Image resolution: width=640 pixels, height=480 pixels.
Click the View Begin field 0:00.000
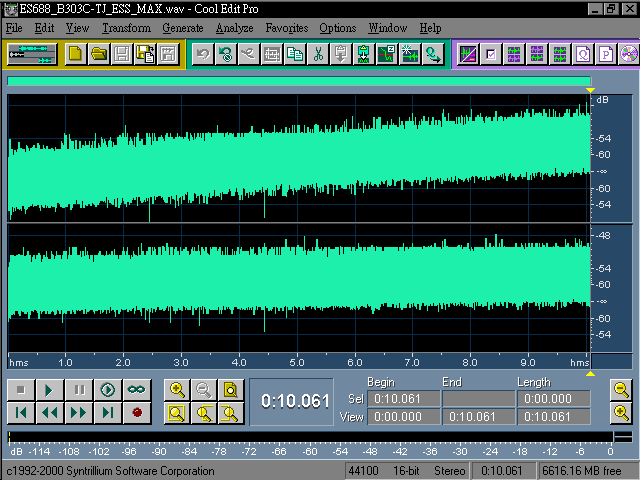click(x=404, y=417)
